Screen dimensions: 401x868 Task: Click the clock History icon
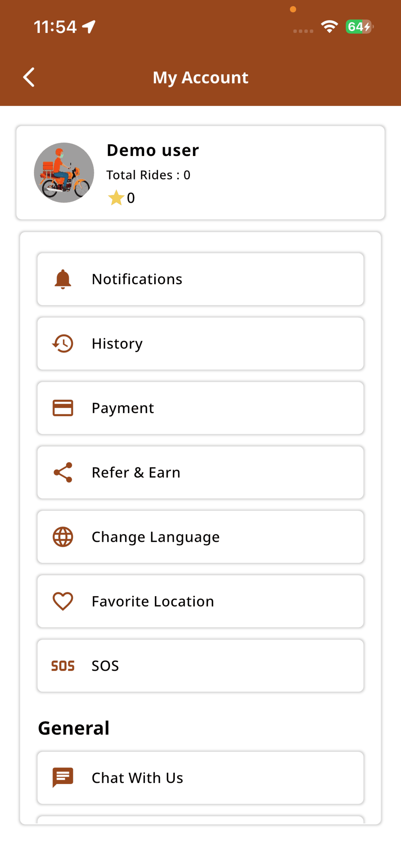(x=63, y=343)
